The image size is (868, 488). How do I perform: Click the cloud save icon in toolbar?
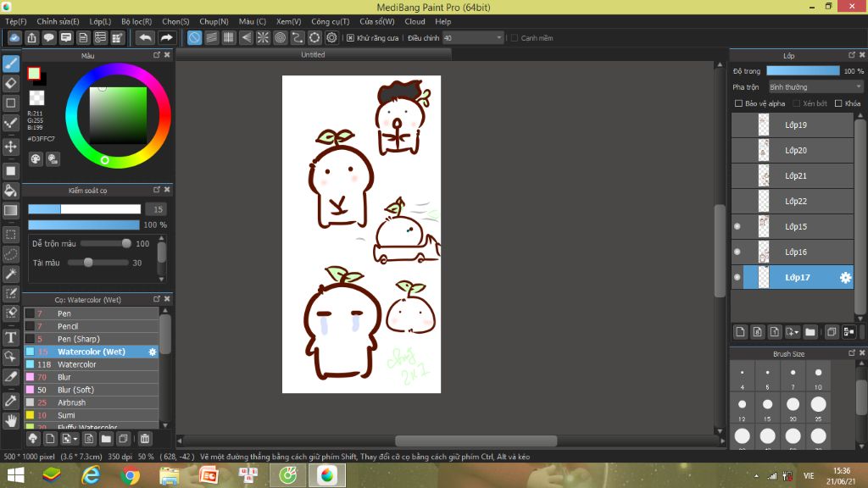click(x=15, y=37)
